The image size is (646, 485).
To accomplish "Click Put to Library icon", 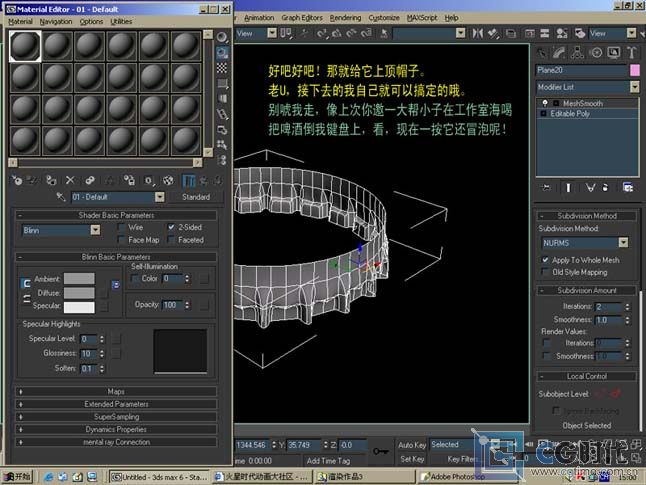I will coord(129,180).
